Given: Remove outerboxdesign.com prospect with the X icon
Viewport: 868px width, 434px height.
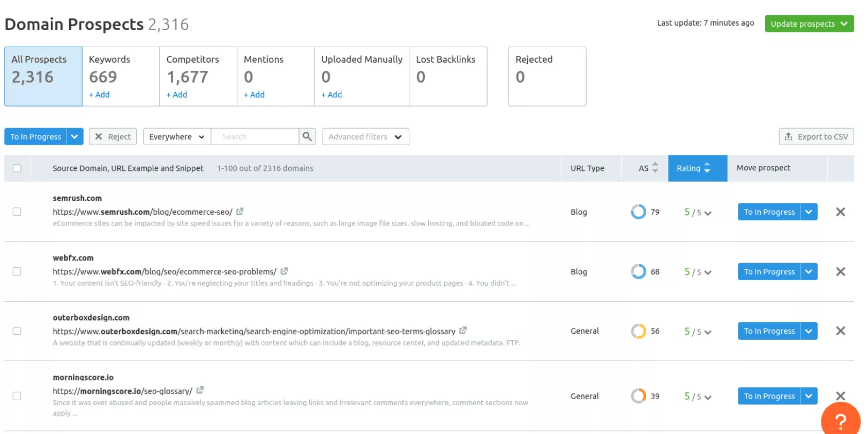Looking at the screenshot, I should click(x=840, y=331).
